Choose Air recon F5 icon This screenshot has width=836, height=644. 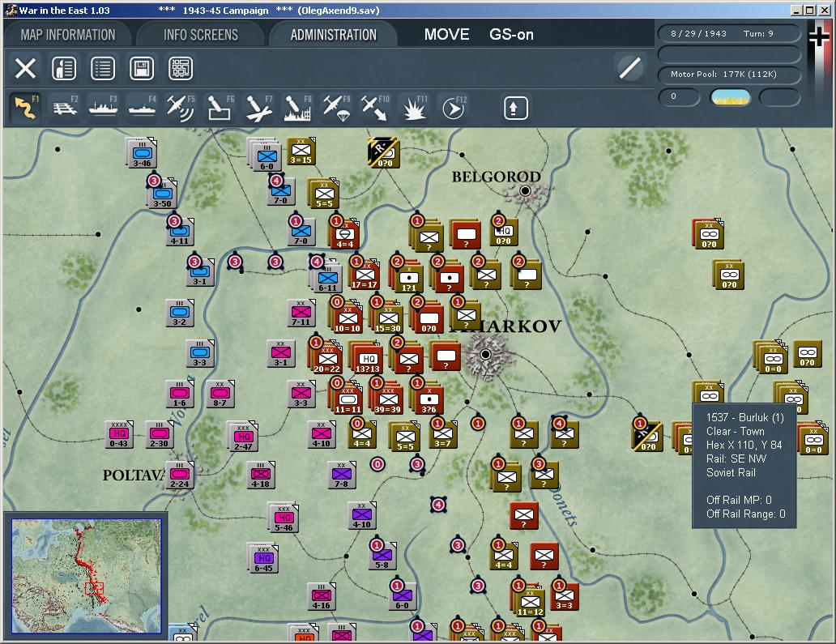click(x=181, y=107)
